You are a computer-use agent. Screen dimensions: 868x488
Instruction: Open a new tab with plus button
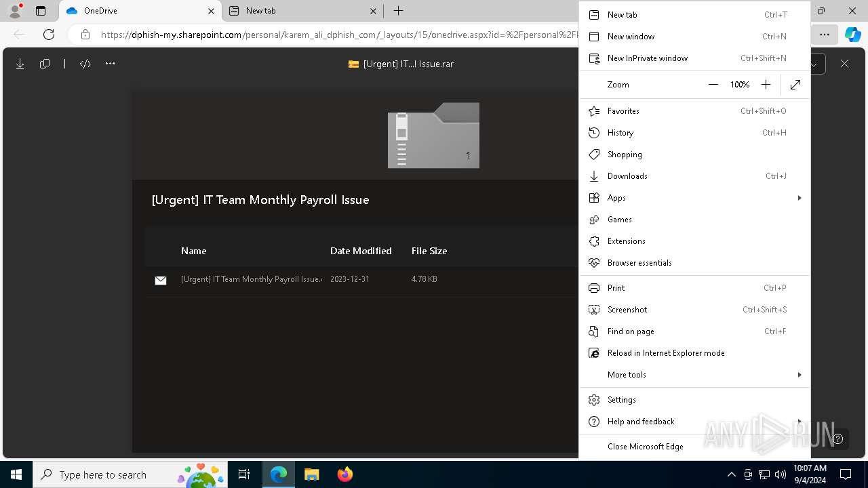pos(399,11)
